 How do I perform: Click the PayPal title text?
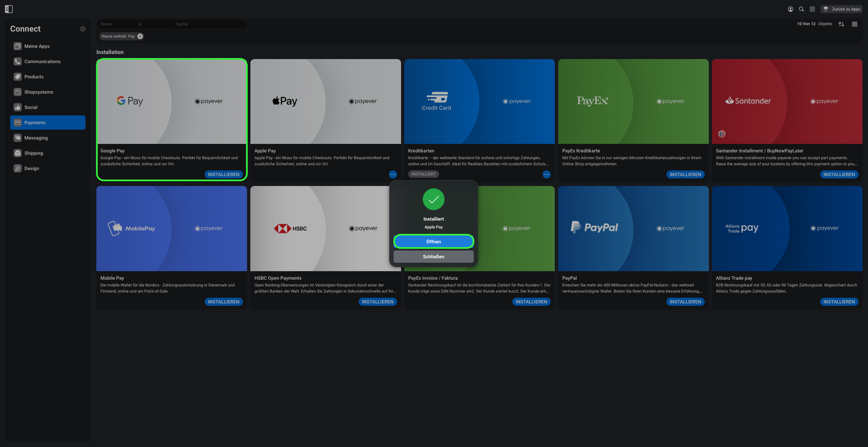[569, 278]
